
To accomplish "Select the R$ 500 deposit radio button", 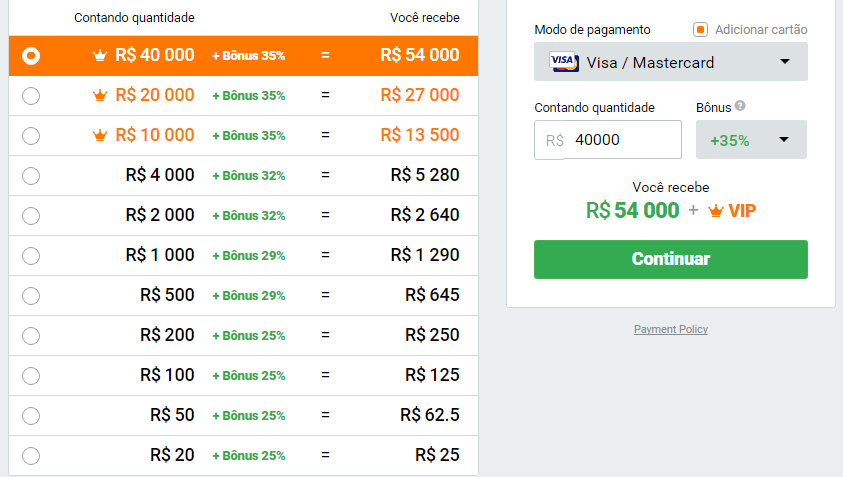I will tap(31, 296).
